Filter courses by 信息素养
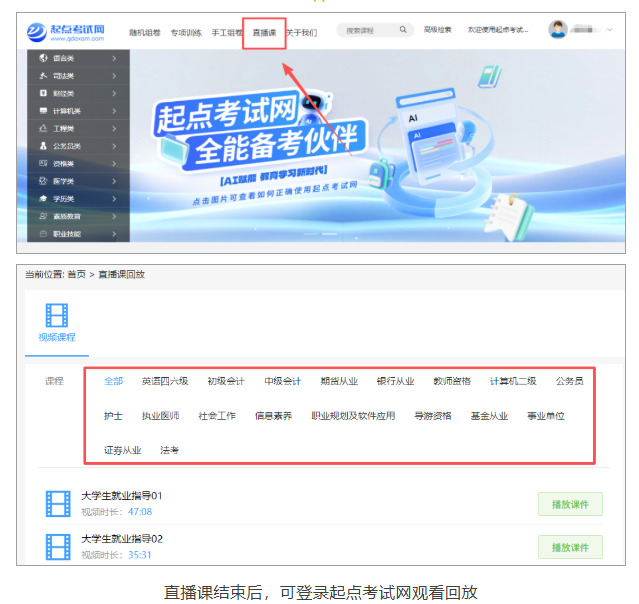Viewport: 639px width, 604px height. (x=273, y=416)
